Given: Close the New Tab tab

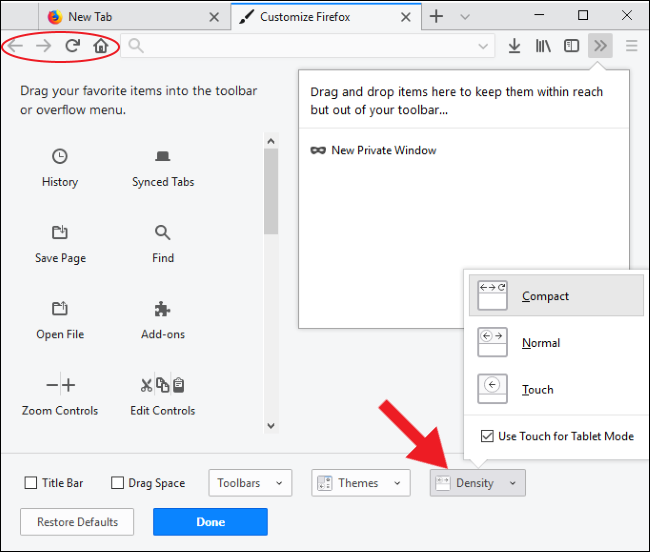Looking at the screenshot, I should click(x=214, y=17).
